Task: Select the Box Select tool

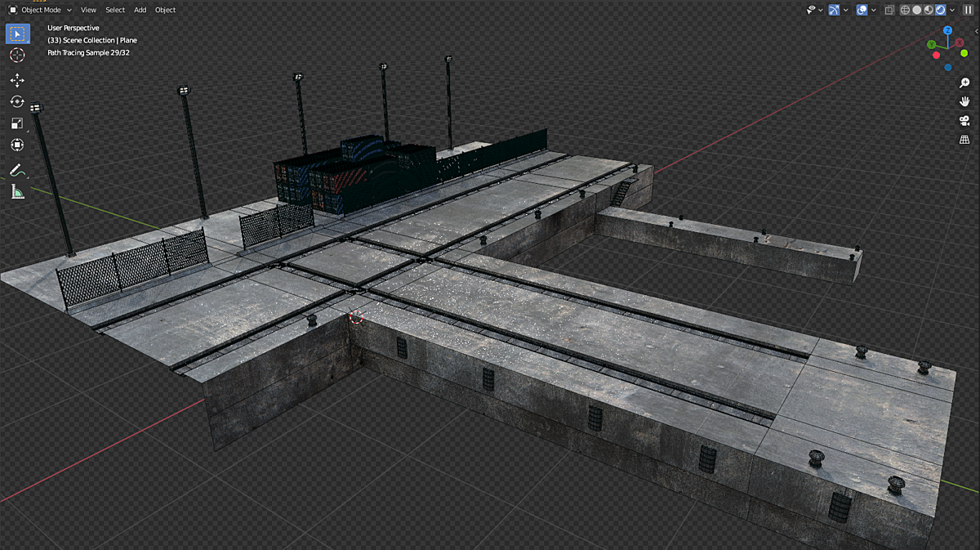Action: pyautogui.click(x=16, y=34)
